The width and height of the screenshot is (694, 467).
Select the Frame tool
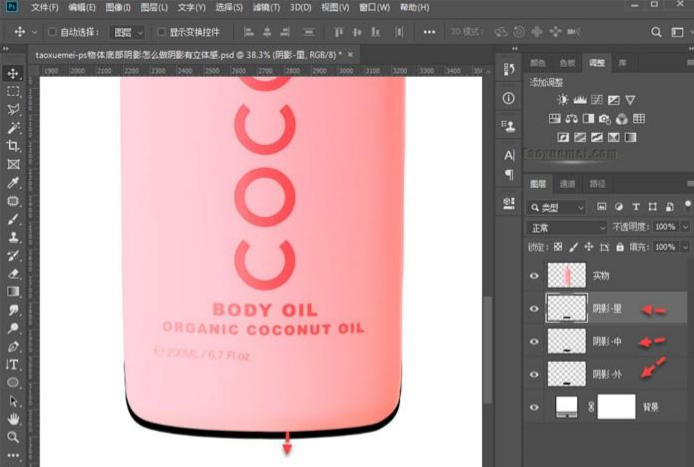point(13,164)
